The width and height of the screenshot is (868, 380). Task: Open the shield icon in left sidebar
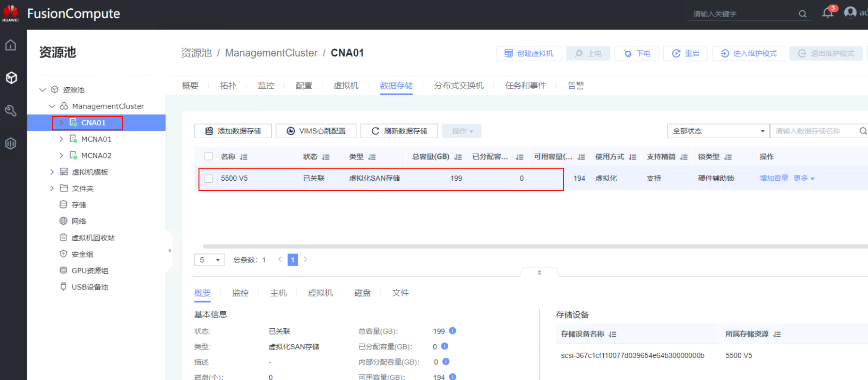coord(11,143)
